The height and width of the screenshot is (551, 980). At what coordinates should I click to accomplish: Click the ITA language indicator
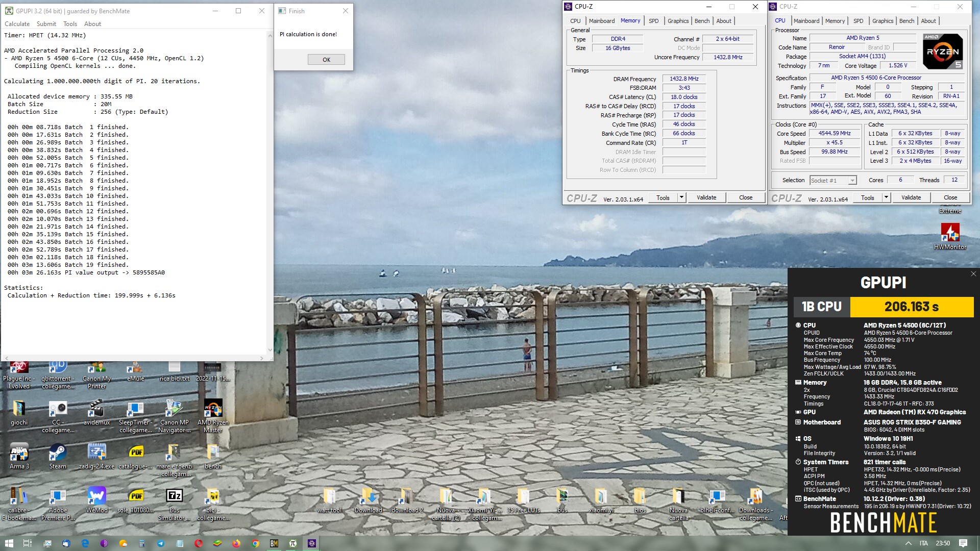point(923,543)
